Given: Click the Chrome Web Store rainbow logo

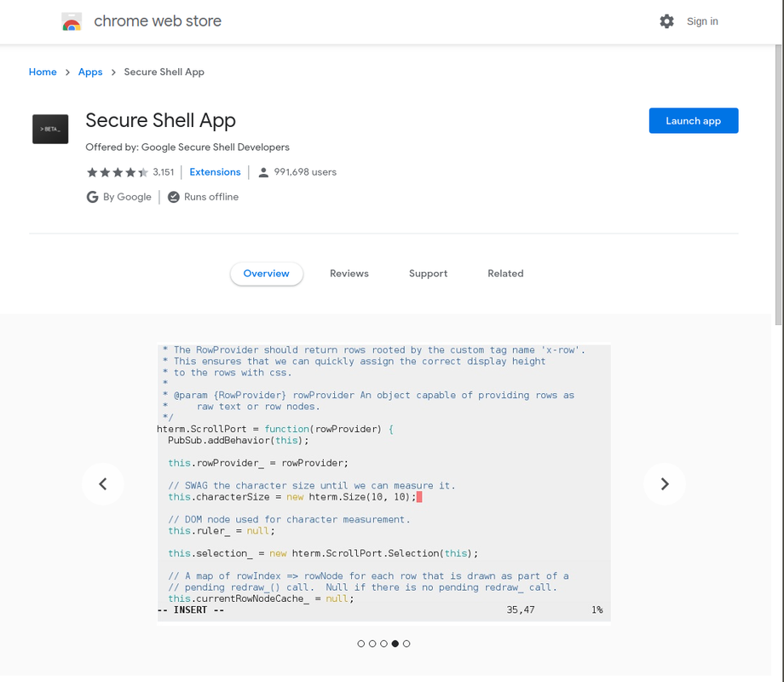Looking at the screenshot, I should (72, 21).
